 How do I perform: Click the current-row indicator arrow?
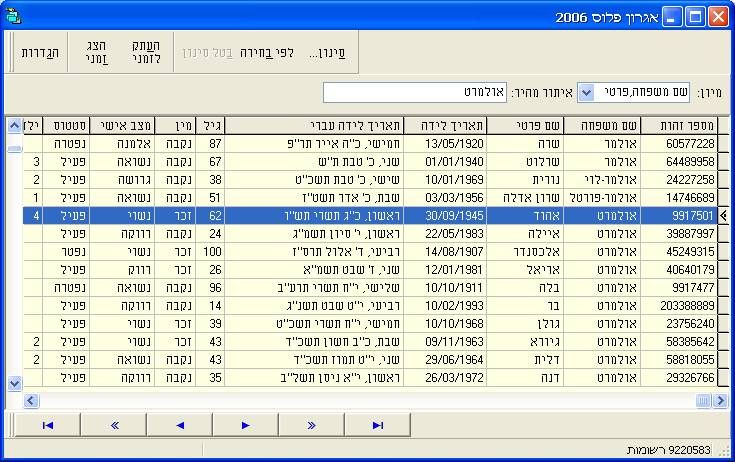723,216
